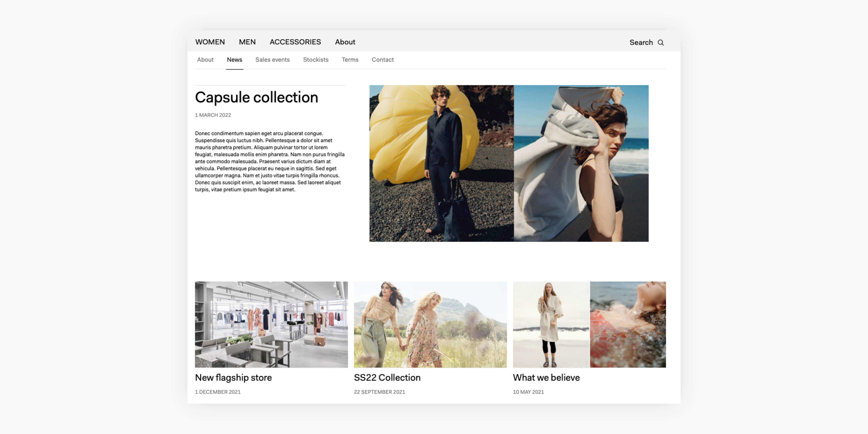Click the 22 SEPTEMBER 2021 date
This screenshot has width=868, height=434.
(x=379, y=392)
